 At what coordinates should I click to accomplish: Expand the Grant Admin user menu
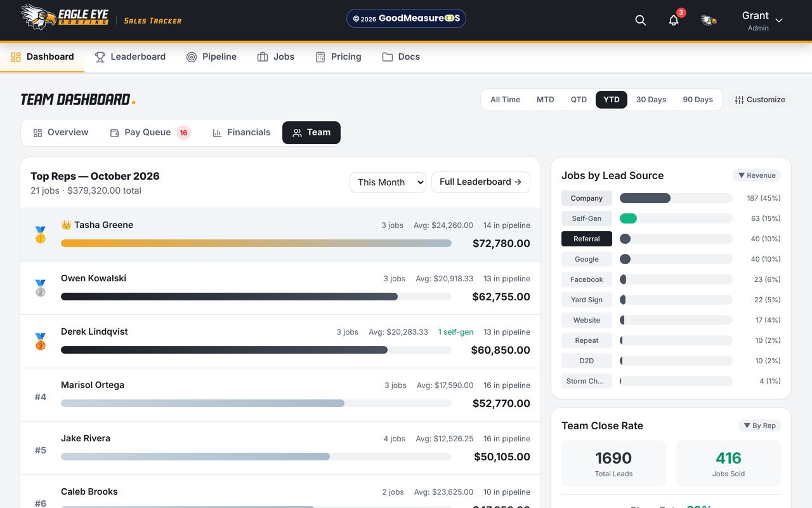[763, 20]
